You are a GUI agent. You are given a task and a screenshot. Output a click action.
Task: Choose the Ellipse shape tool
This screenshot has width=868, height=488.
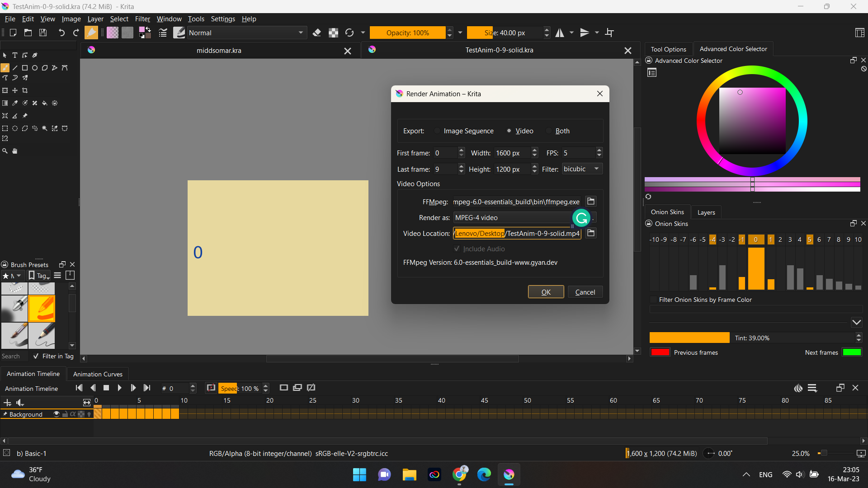coord(35,68)
